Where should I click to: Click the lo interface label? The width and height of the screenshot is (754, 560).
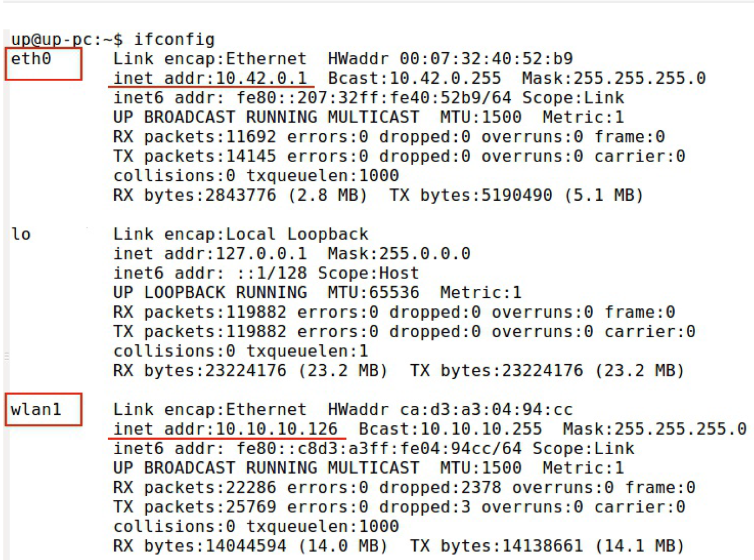coord(21,234)
